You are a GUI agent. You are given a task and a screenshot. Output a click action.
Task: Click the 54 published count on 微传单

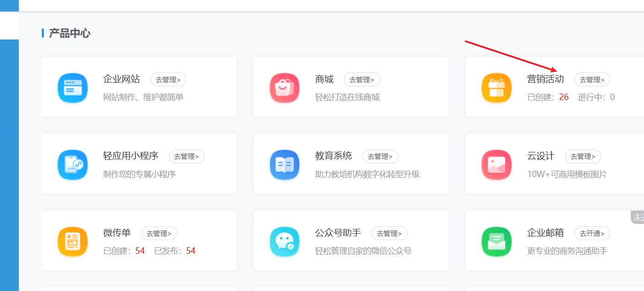pyautogui.click(x=192, y=251)
